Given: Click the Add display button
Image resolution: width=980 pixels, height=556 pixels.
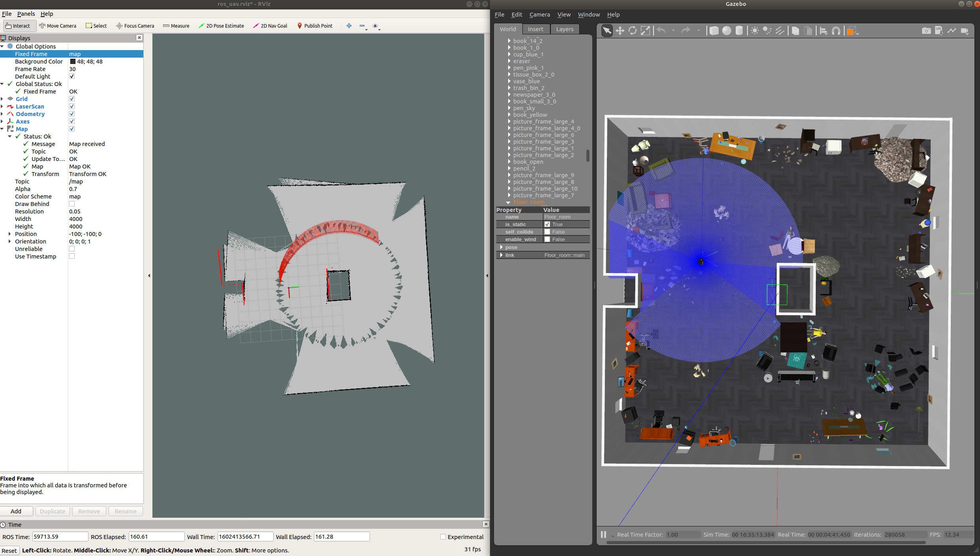Looking at the screenshot, I should (x=16, y=511).
